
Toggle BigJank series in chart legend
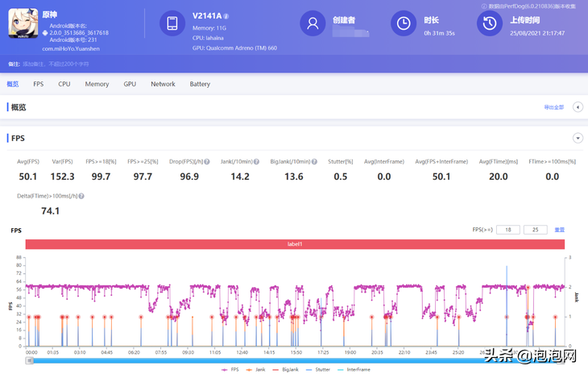[285, 369]
